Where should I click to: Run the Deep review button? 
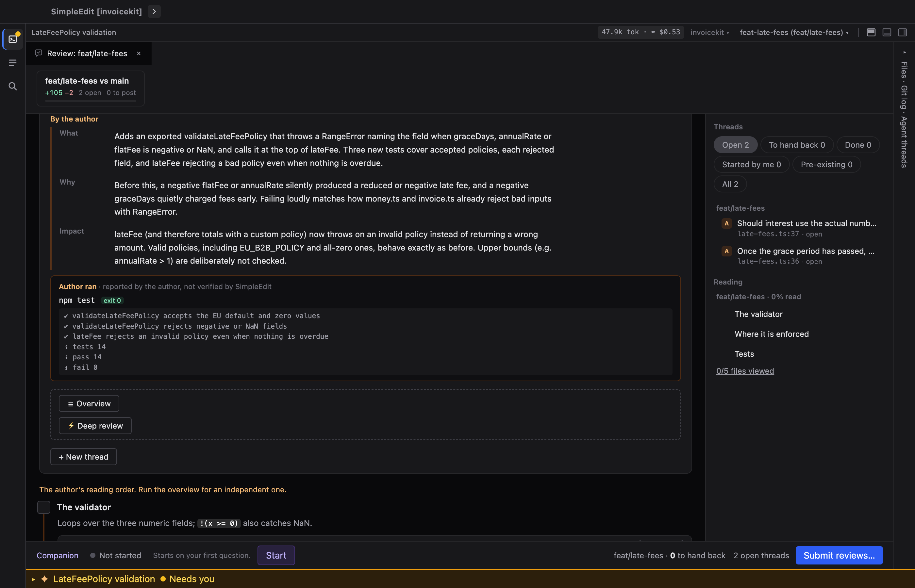click(x=95, y=426)
